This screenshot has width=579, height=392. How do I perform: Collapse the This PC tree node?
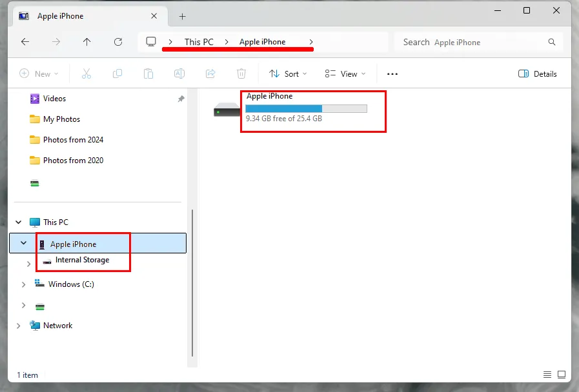tap(19, 222)
